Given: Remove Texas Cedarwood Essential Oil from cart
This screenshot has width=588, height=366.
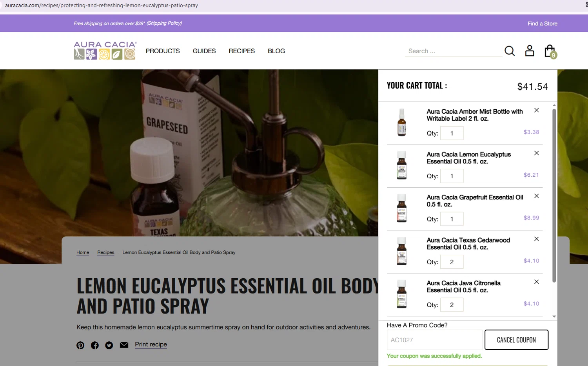Looking at the screenshot, I should tap(537, 239).
